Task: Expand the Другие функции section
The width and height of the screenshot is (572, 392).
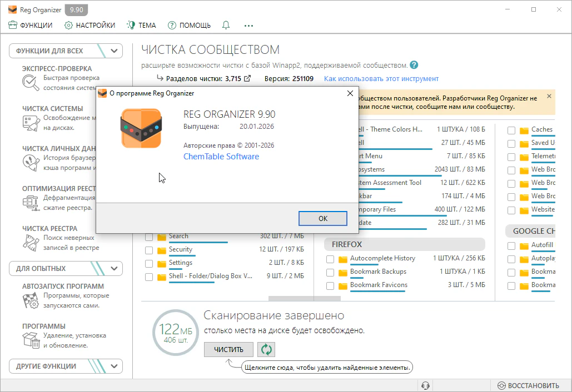Action: pos(115,366)
